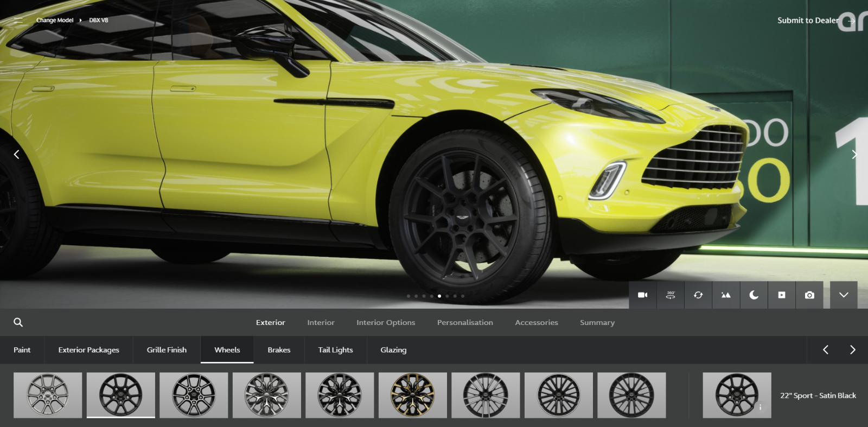Change the environment scene with mountains icon
This screenshot has width=868, height=427.
pos(726,295)
